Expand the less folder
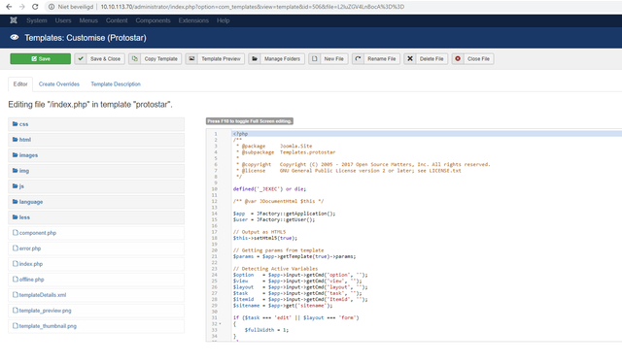Viewport: 622px width, 364px height. pos(96,217)
